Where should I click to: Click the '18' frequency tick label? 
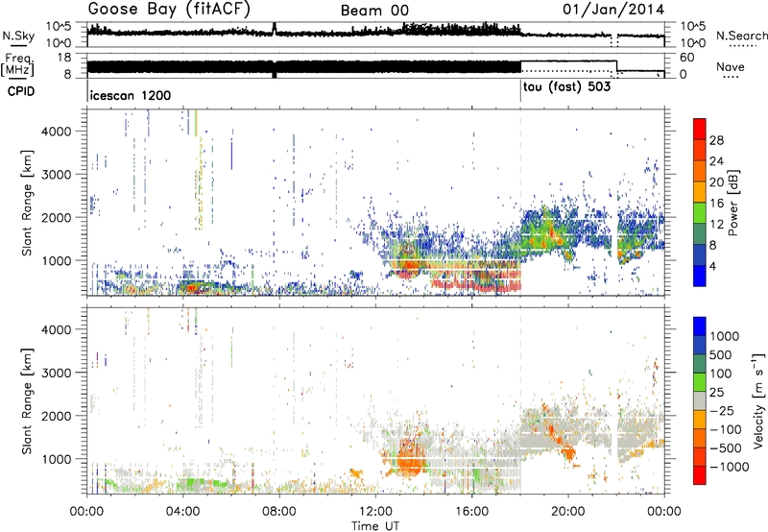click(x=64, y=58)
